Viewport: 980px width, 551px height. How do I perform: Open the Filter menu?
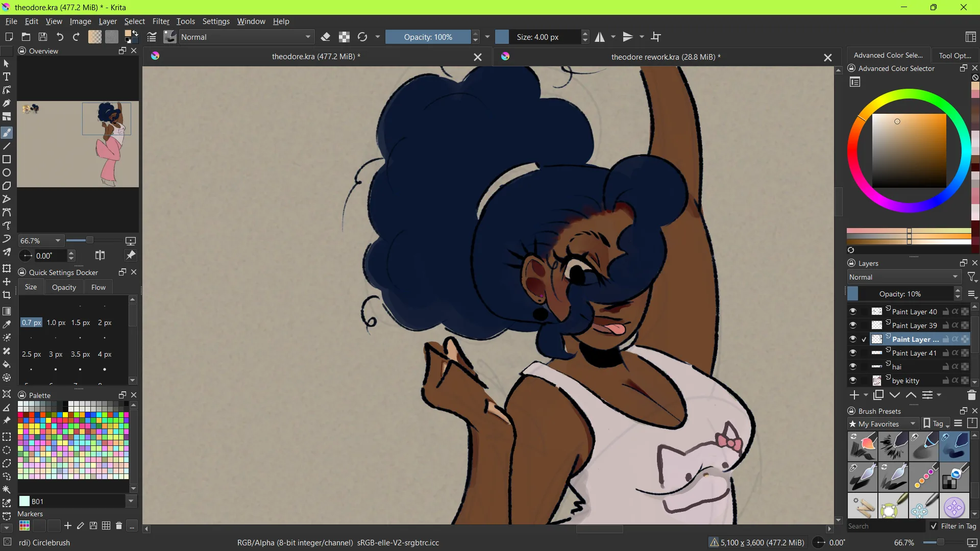(161, 21)
